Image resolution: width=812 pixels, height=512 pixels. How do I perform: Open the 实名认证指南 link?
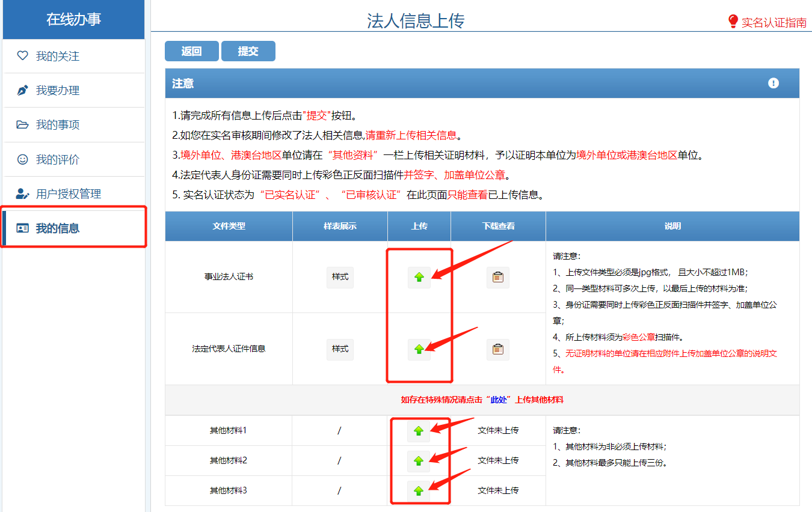tap(774, 23)
